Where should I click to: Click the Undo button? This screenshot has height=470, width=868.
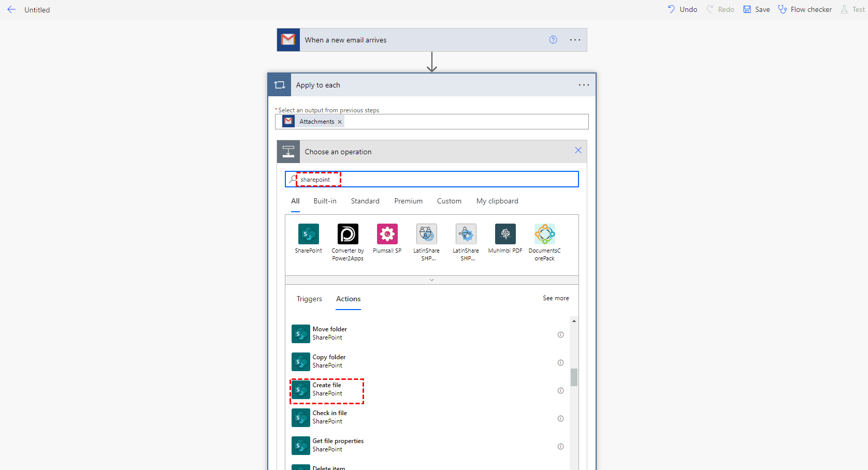tap(682, 9)
